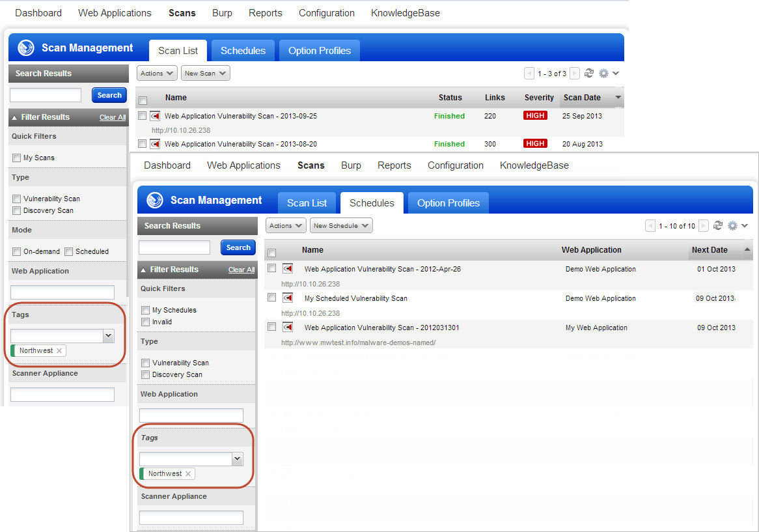Refresh the schedules list in the front window
Image resolution: width=759 pixels, height=532 pixels.
click(718, 225)
